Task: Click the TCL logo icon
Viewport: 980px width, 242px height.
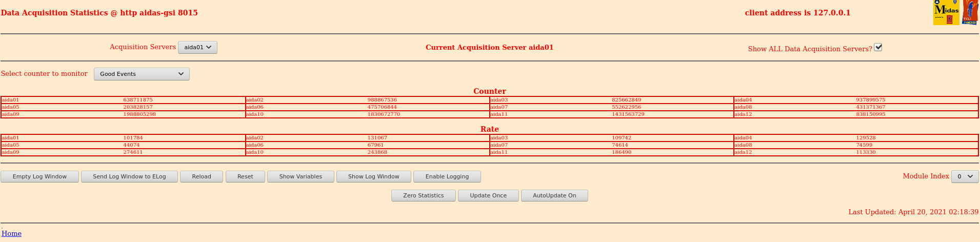Action: [x=970, y=13]
